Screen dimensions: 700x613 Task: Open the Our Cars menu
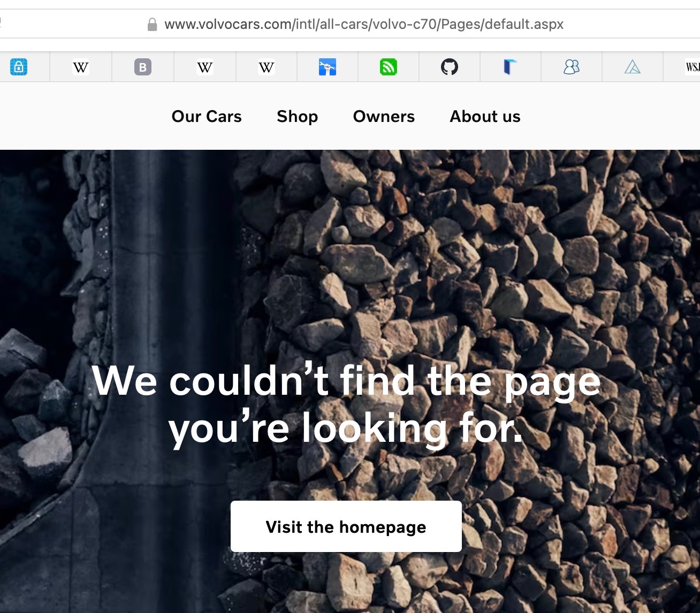tap(207, 117)
